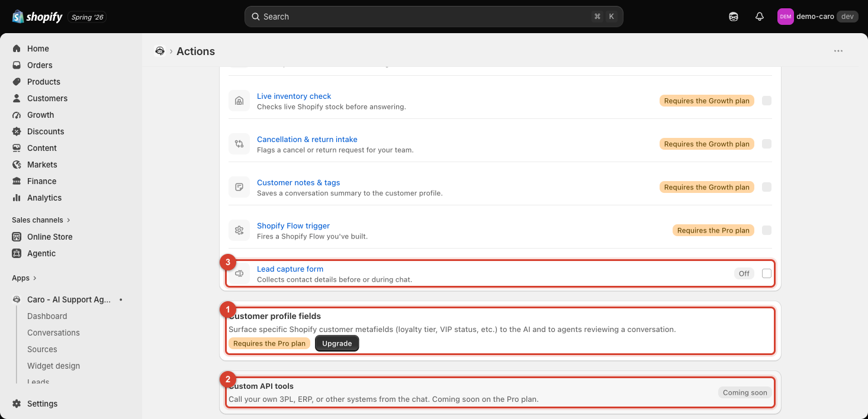Click the Custom API tools heading
Image resolution: width=868 pixels, height=419 pixels.
261,386
